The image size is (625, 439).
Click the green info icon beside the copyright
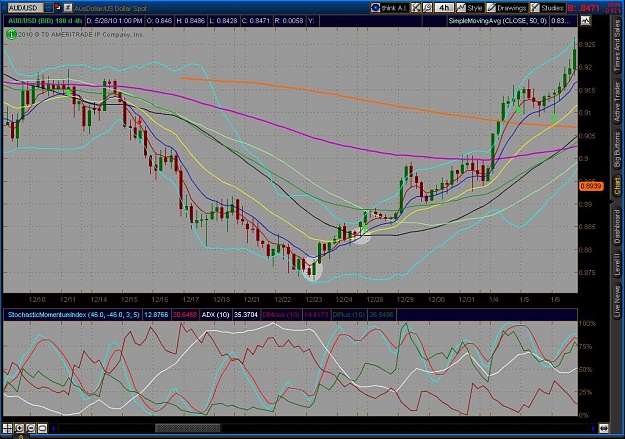(x=11, y=35)
